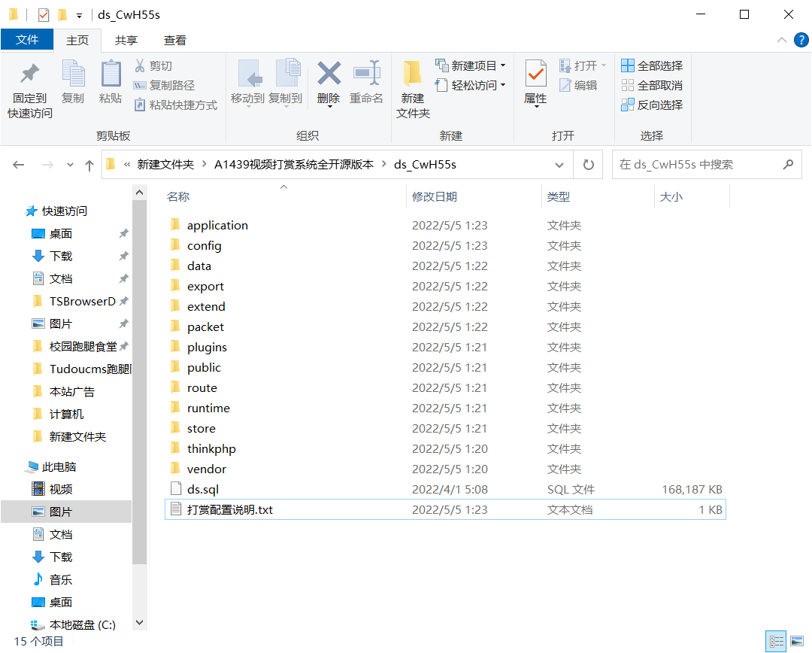Expand the 新建项目 dropdown arrow

click(502, 66)
